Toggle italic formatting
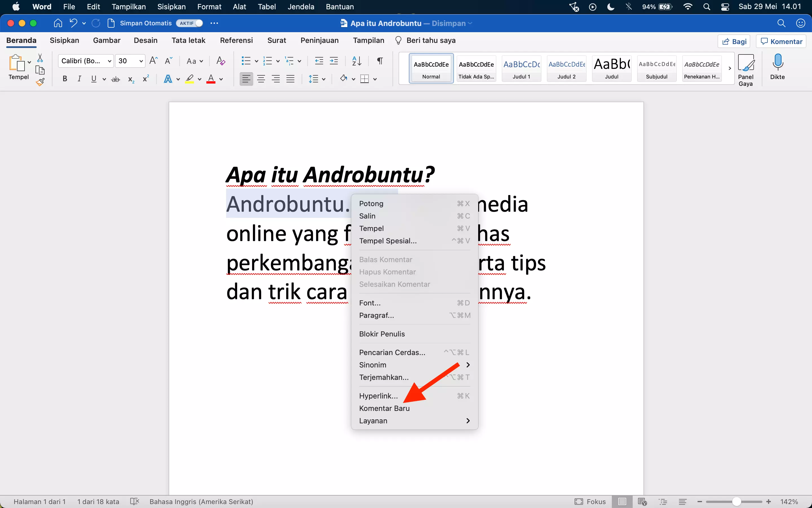Screen dimensions: 812x508 pyautogui.click(x=80, y=79)
